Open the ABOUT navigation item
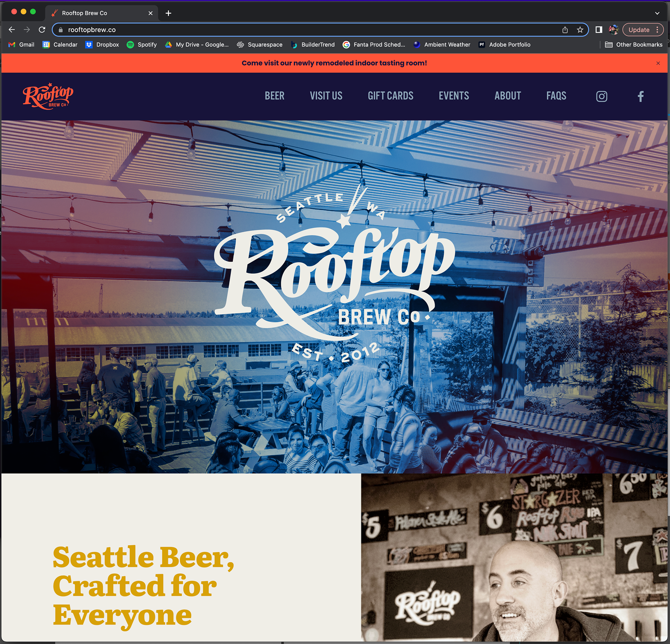The image size is (670, 644). 507,96
